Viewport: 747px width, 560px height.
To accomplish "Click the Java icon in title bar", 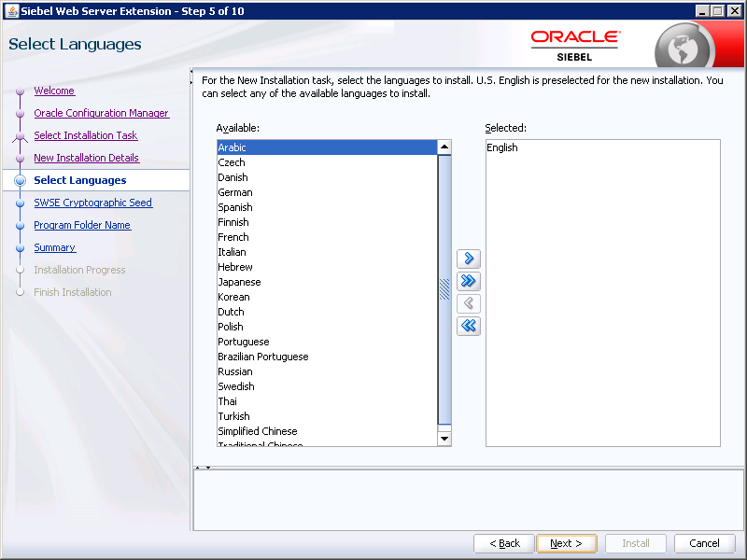I will (x=9, y=9).
